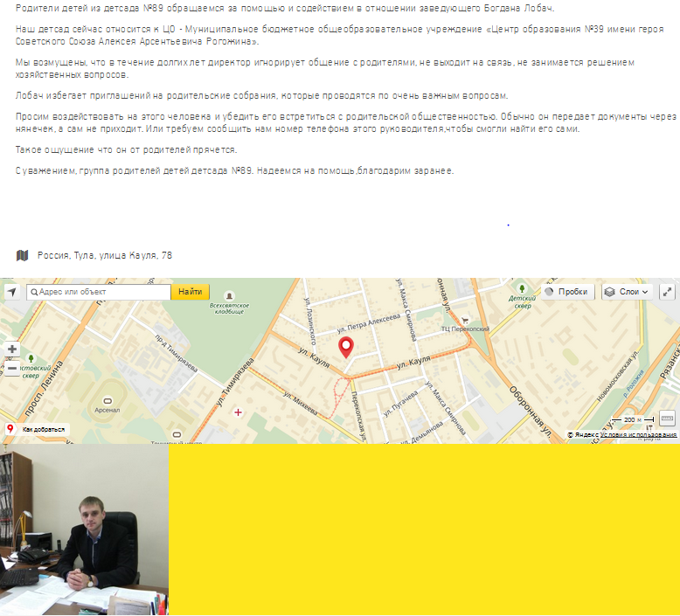Viewport: 680px width, 616px height.
Task: Open Условия использования link
Action: click(x=638, y=434)
